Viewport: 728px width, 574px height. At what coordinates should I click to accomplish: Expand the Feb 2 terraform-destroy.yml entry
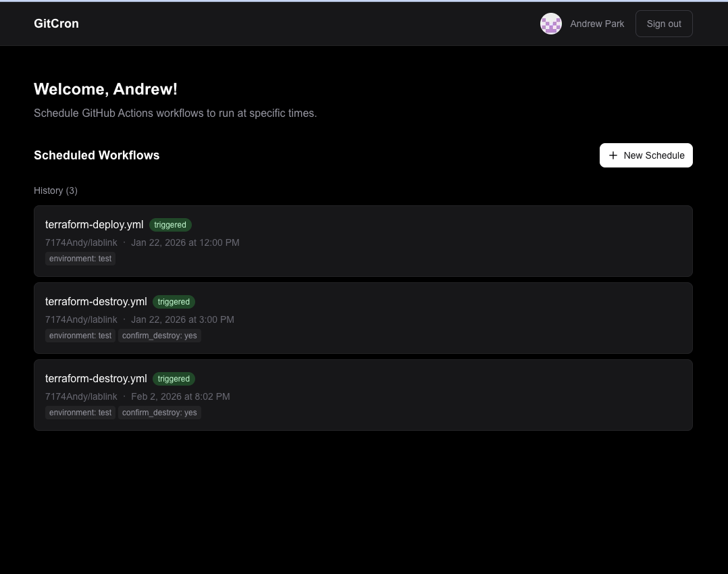click(x=363, y=395)
